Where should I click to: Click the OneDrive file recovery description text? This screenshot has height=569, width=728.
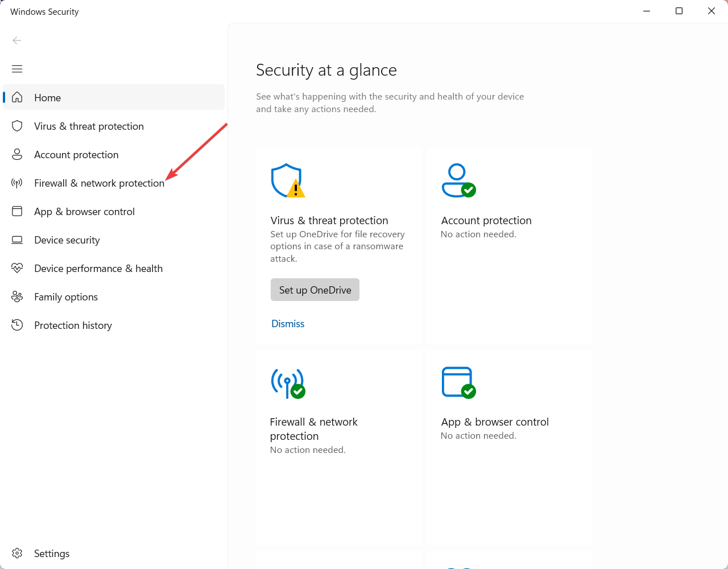338,246
